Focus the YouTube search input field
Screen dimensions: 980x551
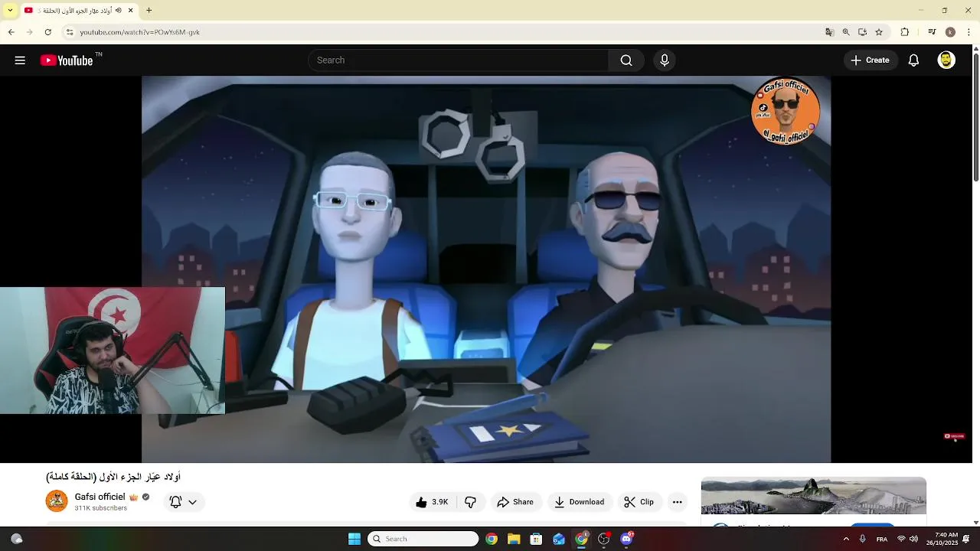coord(458,60)
